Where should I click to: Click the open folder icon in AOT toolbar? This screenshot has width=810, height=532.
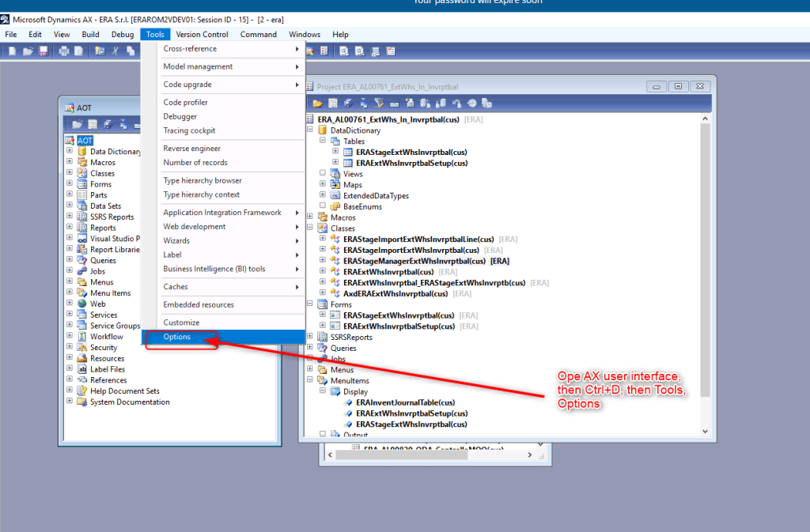pos(78,124)
